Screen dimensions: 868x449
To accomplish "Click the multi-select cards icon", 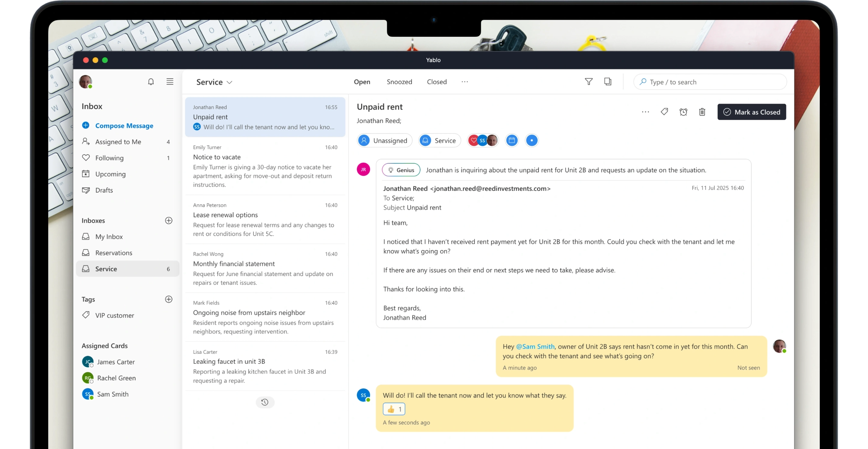I will pos(607,82).
